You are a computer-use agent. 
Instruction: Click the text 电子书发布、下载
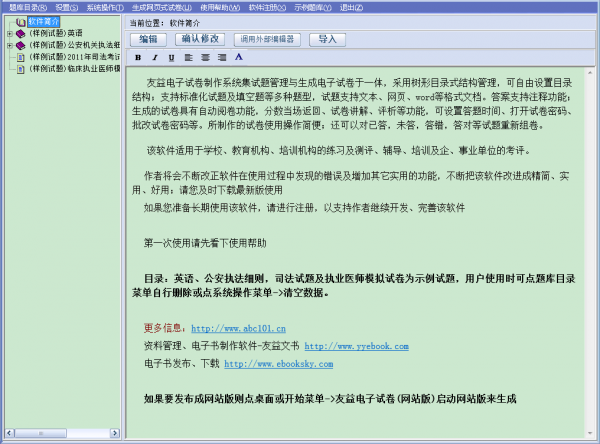coord(181,363)
